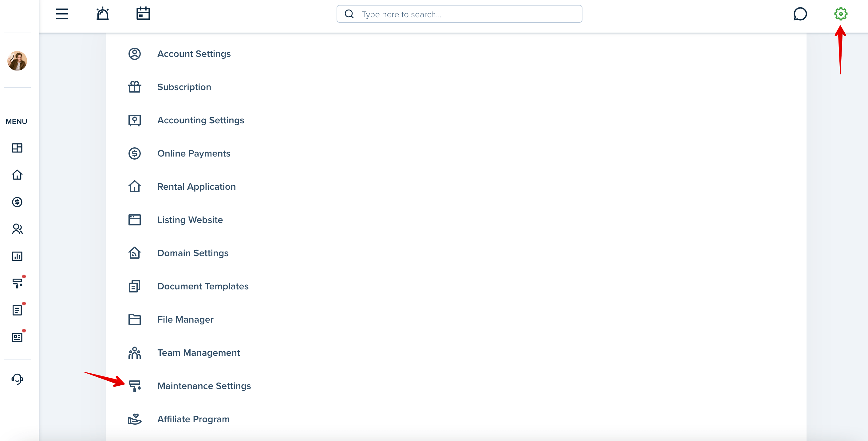This screenshot has height=441, width=868.
Task: Open the calendar icon in top bar
Action: 143,14
